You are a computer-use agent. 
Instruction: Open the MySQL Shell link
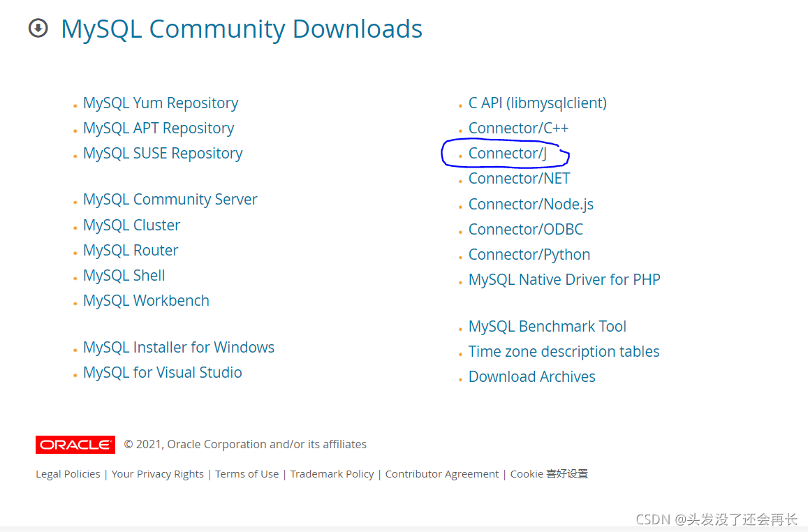click(124, 276)
